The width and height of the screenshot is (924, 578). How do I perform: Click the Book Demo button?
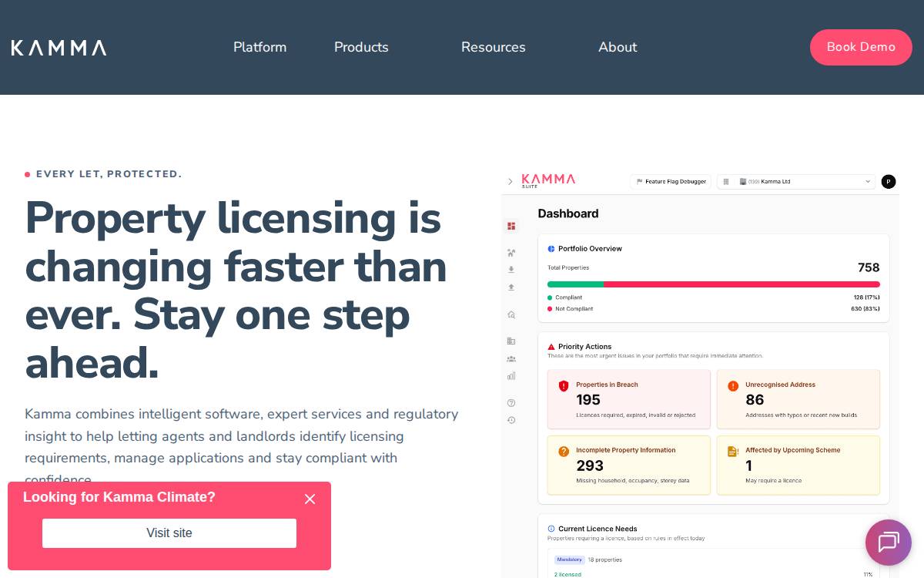point(861,47)
